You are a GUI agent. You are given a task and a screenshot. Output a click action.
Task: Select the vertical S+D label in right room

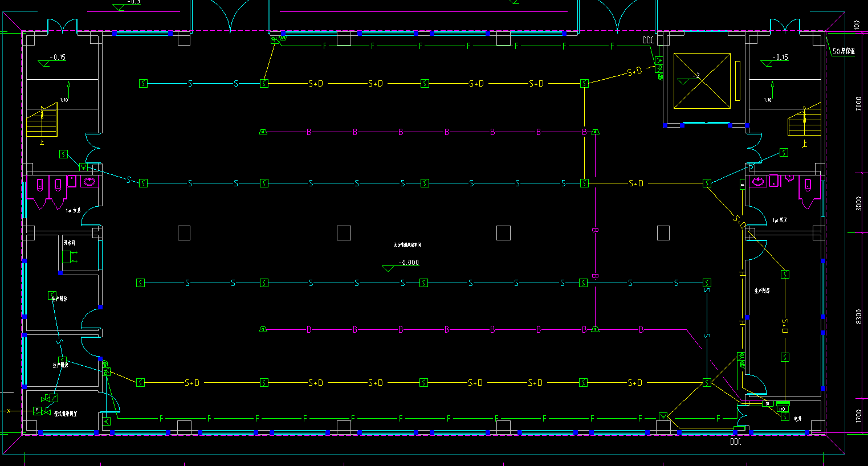(785, 326)
